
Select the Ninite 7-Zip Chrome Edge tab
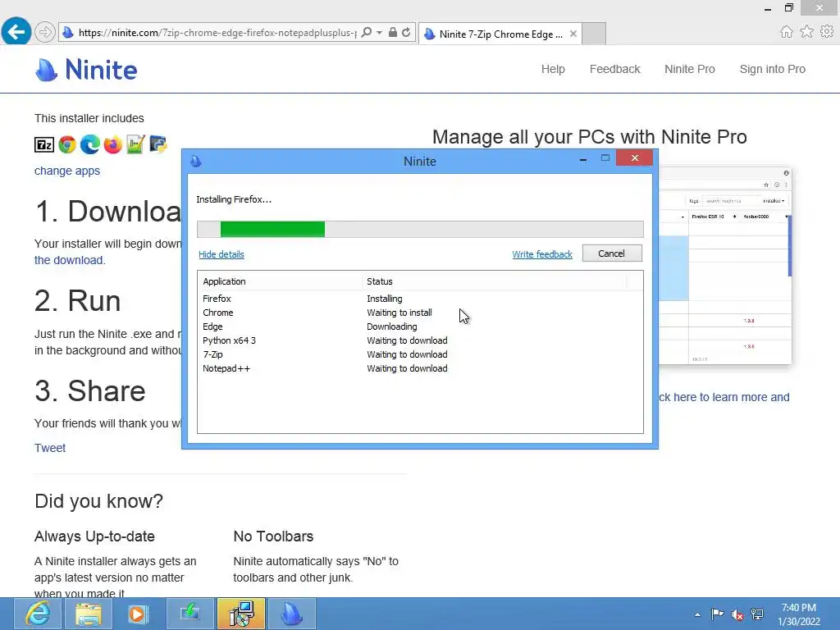(500, 34)
